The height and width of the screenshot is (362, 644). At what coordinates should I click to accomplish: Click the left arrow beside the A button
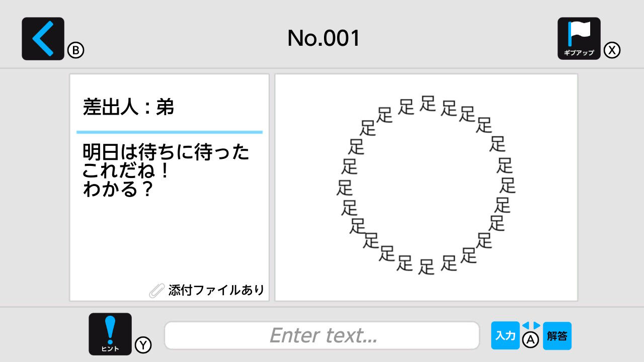(526, 325)
